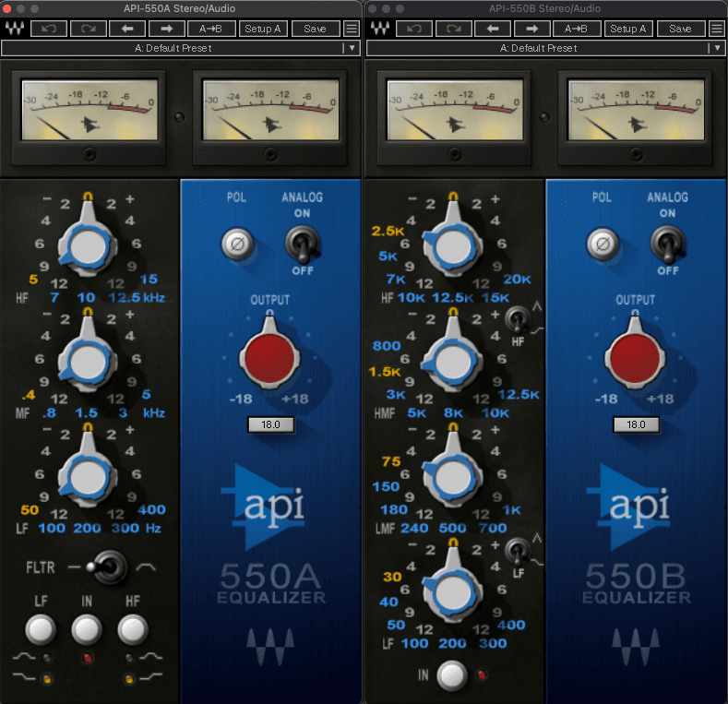This screenshot has width=728, height=704.
Task: Select 2.5K HF frequency on 550B
Action: pos(388,231)
